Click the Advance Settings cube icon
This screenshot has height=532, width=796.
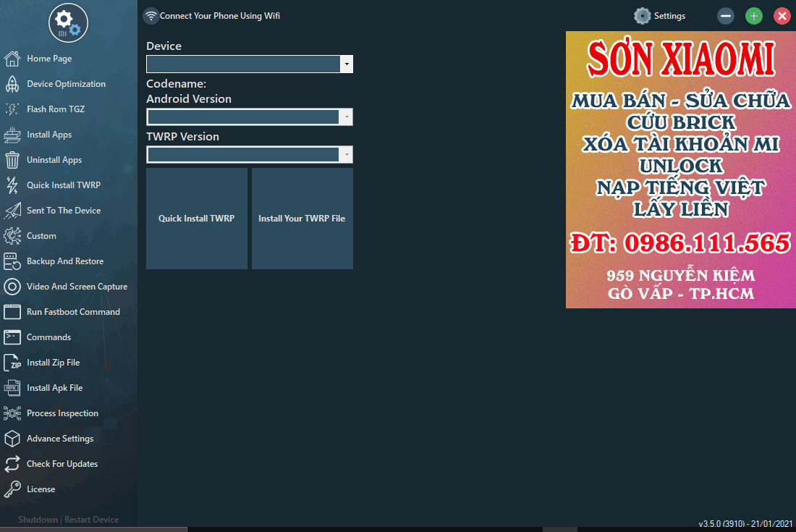pyautogui.click(x=12, y=439)
